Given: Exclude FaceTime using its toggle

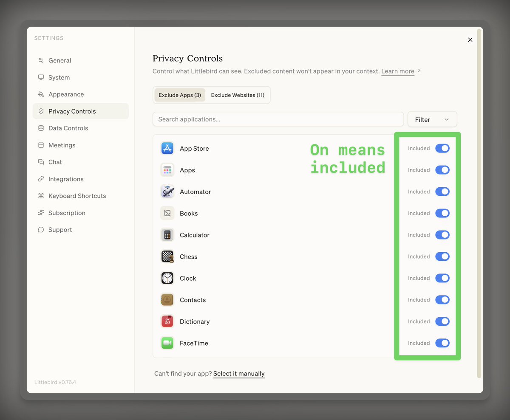Looking at the screenshot, I should [442, 343].
